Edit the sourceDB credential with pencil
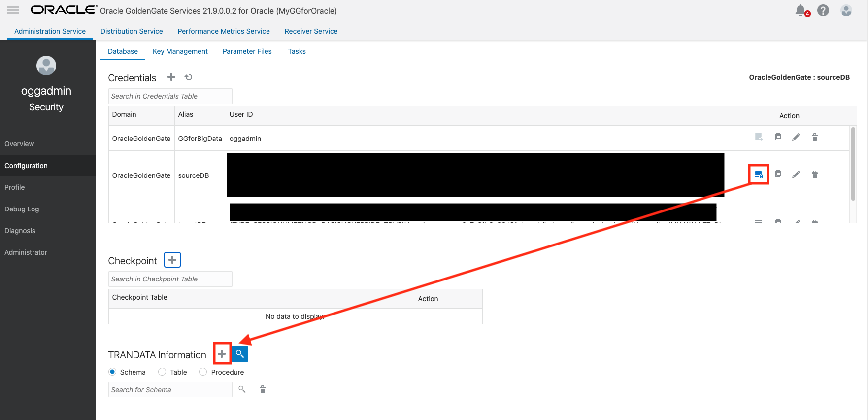This screenshot has height=420, width=868. (x=796, y=175)
